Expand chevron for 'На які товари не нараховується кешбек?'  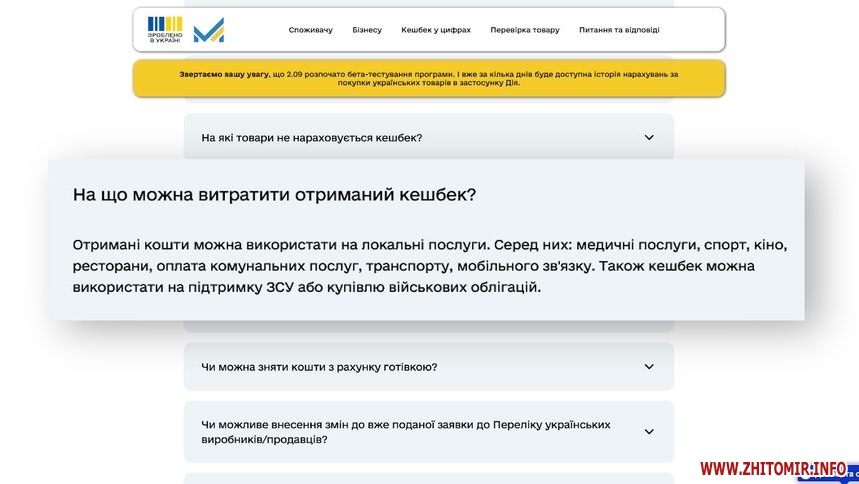pos(649,138)
